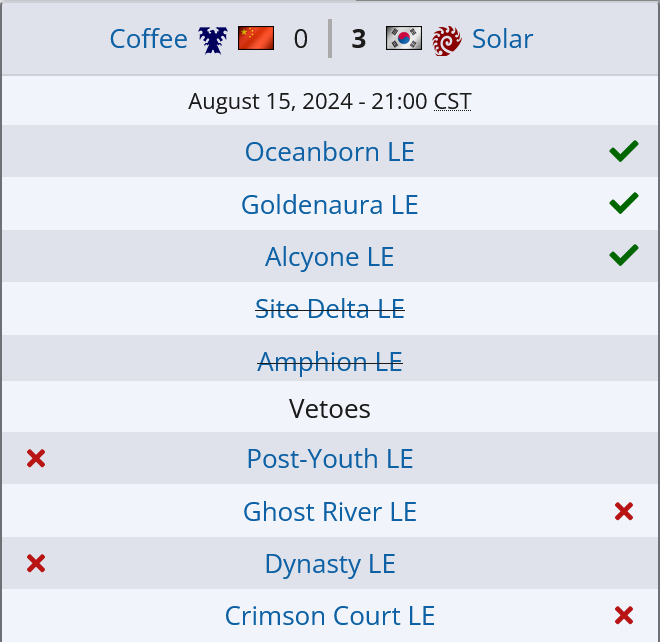
Task: Go to the Goldenaura LE map page
Action: 330,205
